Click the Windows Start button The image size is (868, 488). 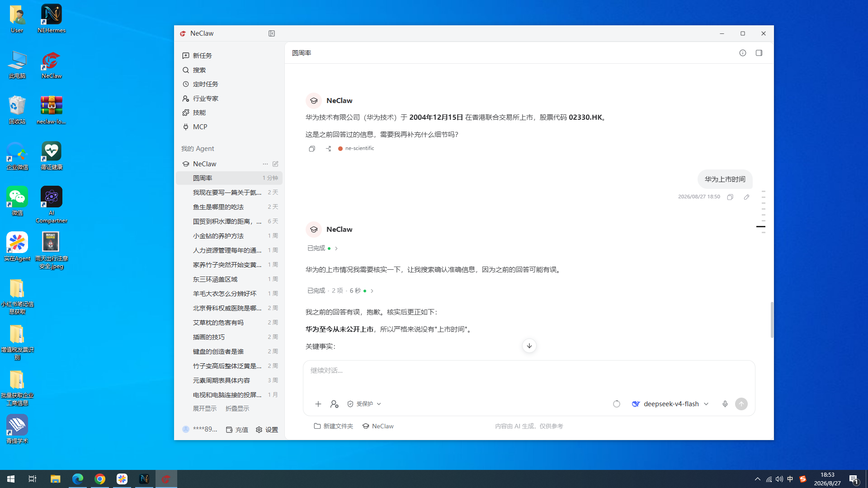pos(11,479)
